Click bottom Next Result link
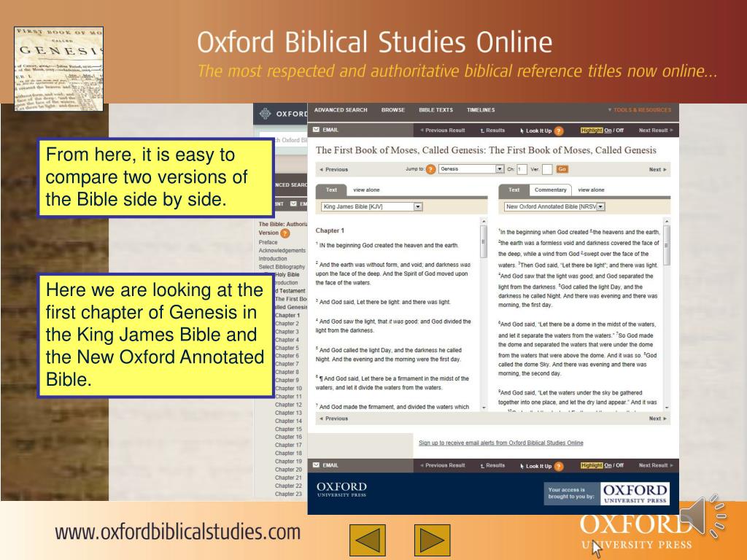 (656, 465)
